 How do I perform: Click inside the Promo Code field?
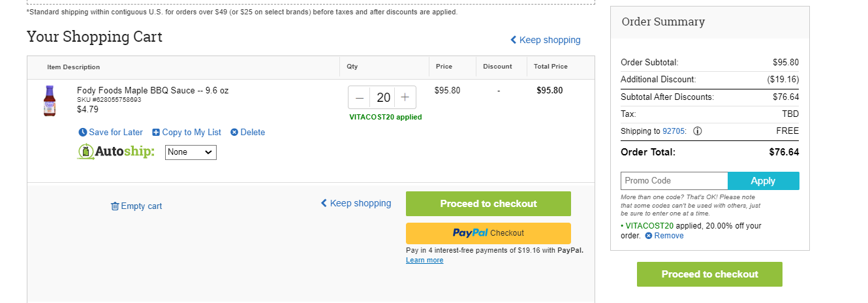[x=674, y=181]
